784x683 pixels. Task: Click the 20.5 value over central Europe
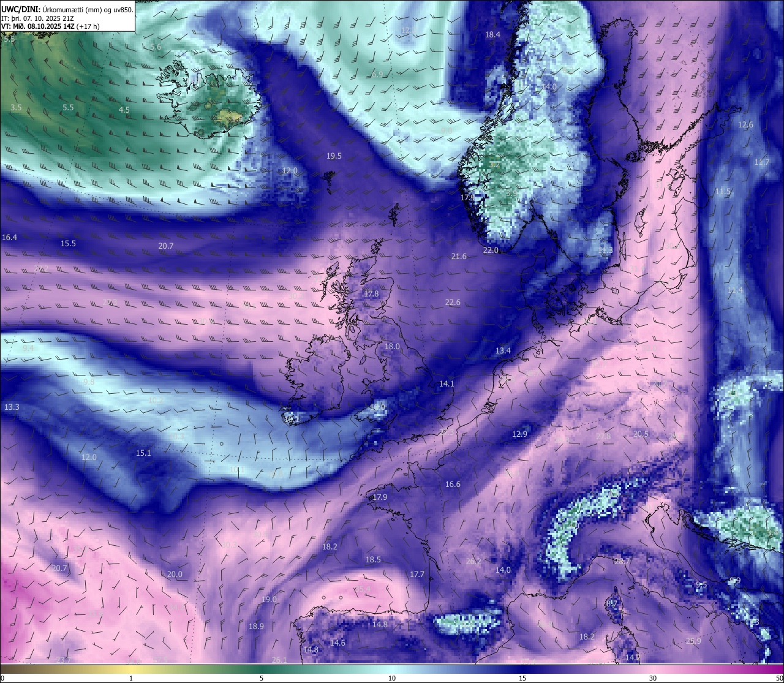[641, 433]
